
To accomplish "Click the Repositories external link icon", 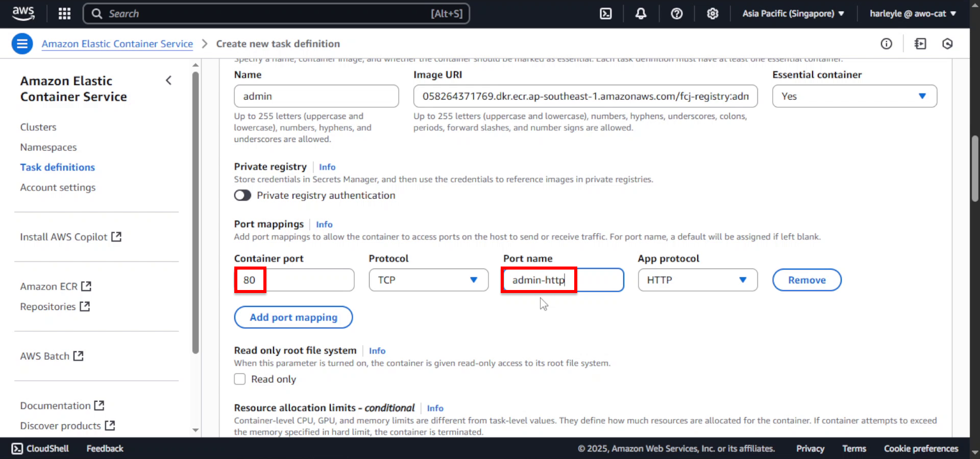I will (x=85, y=306).
